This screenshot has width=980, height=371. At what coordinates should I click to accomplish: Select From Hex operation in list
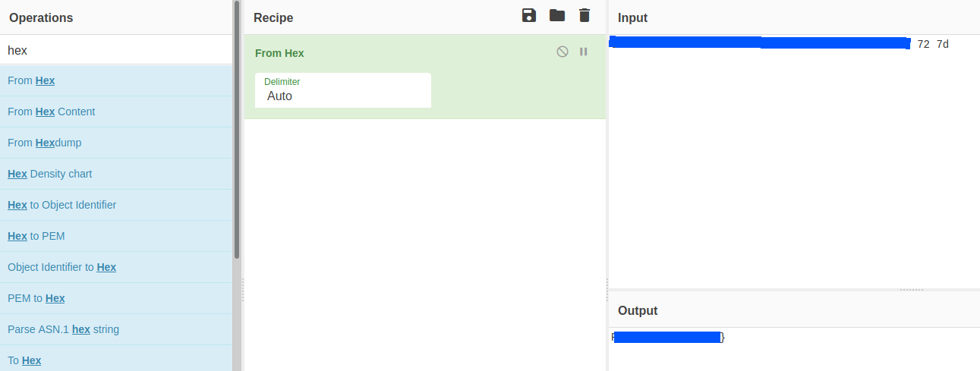pos(31,80)
